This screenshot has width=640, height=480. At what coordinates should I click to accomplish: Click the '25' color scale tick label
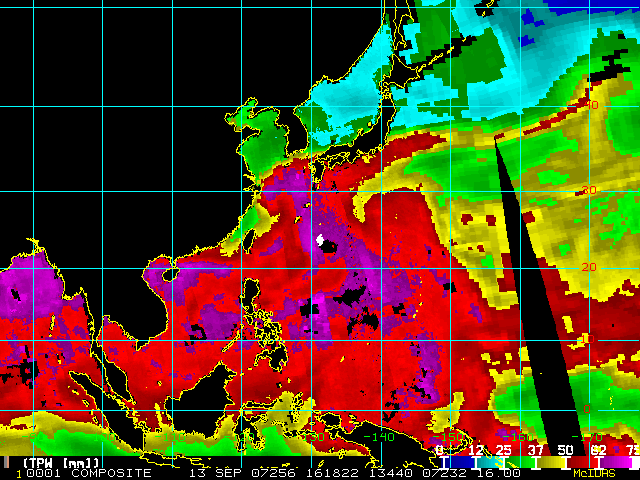[504, 451]
